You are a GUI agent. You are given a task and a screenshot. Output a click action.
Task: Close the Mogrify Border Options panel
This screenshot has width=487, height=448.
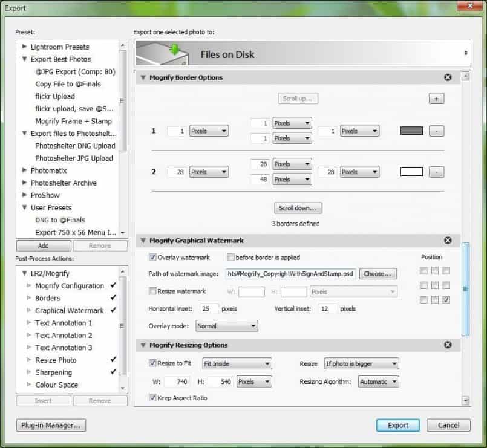pos(448,77)
